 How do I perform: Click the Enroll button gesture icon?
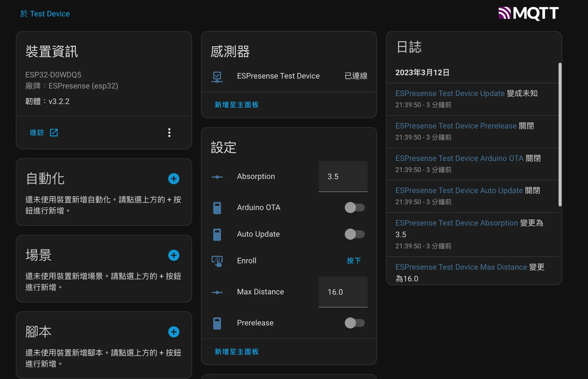click(217, 261)
